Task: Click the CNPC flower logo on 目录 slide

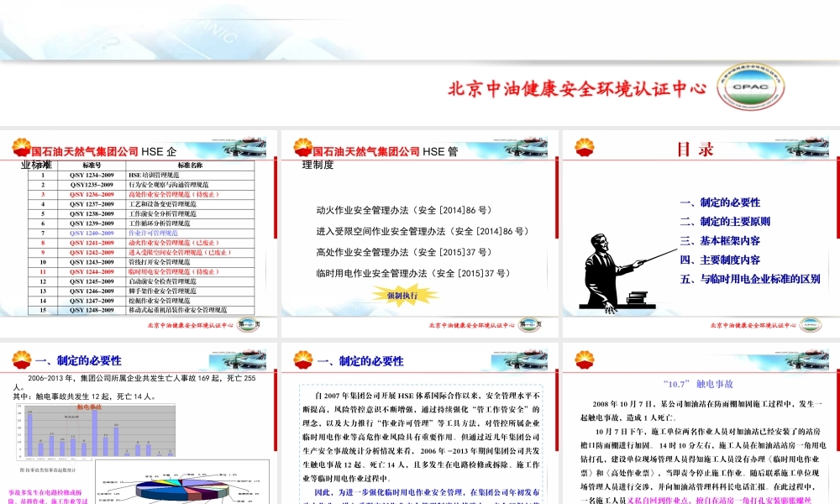Action: 584,147
